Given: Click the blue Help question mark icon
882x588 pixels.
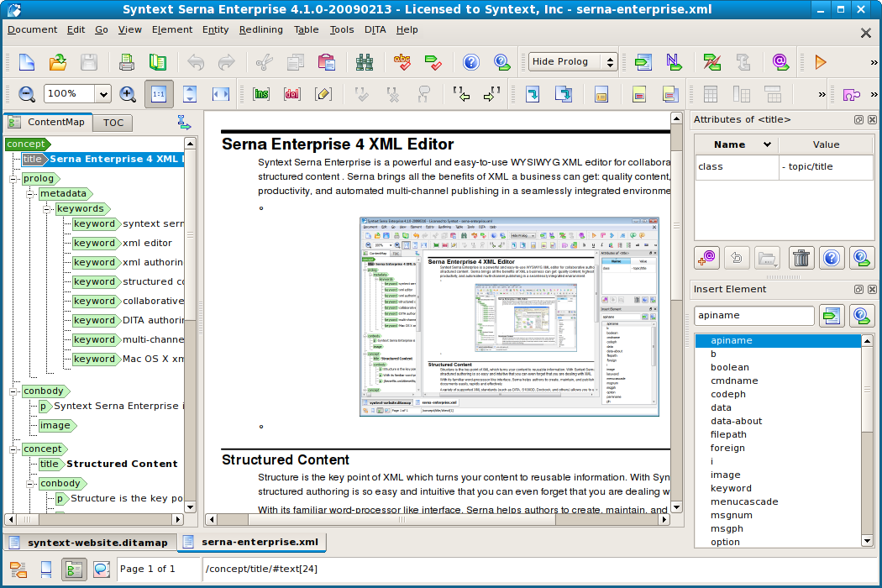Looking at the screenshot, I should click(x=470, y=62).
